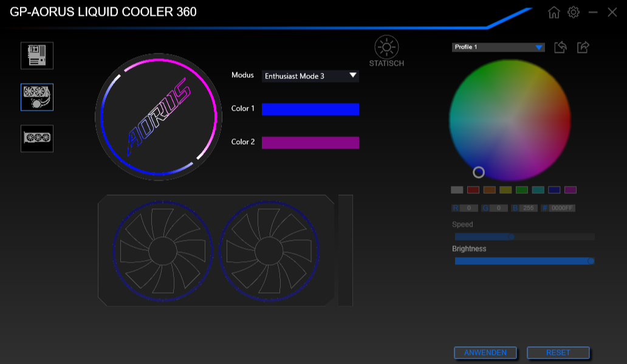This screenshot has width=627, height=364.
Task: Select the graphics card device icon
Action: (37, 139)
